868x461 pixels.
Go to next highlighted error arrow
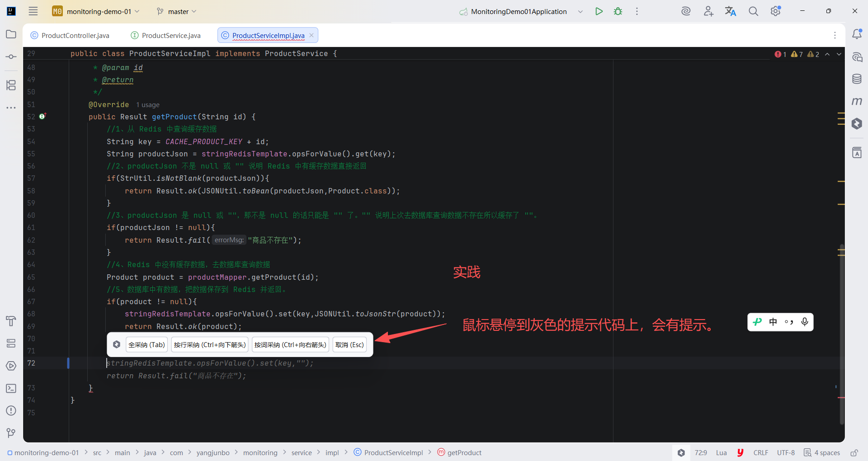pos(839,54)
